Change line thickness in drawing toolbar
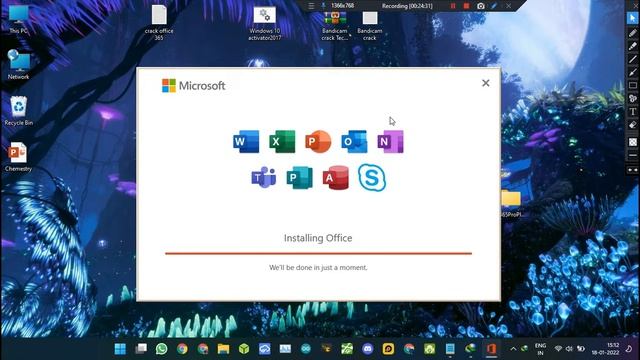This screenshot has height=360, width=640. coord(633,155)
